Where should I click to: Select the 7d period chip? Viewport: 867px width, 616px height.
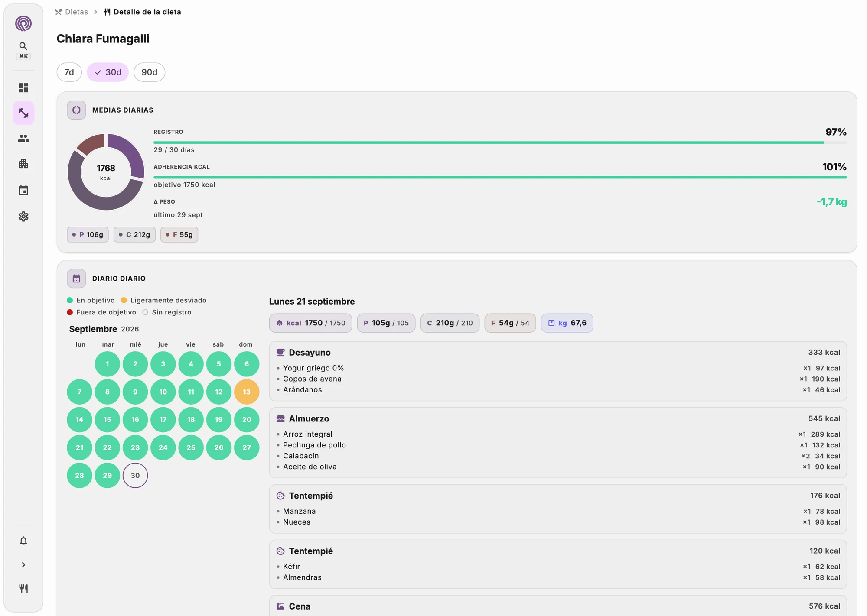coord(69,72)
